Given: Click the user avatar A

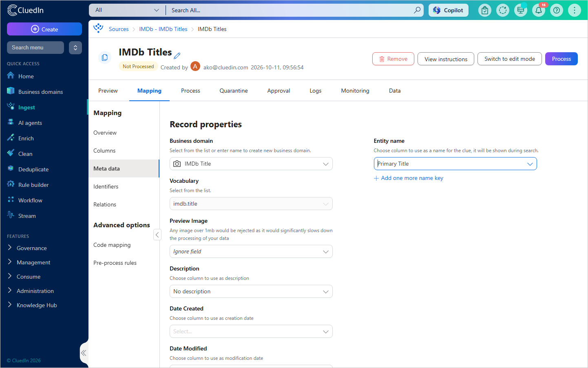Looking at the screenshot, I should coord(195,66).
